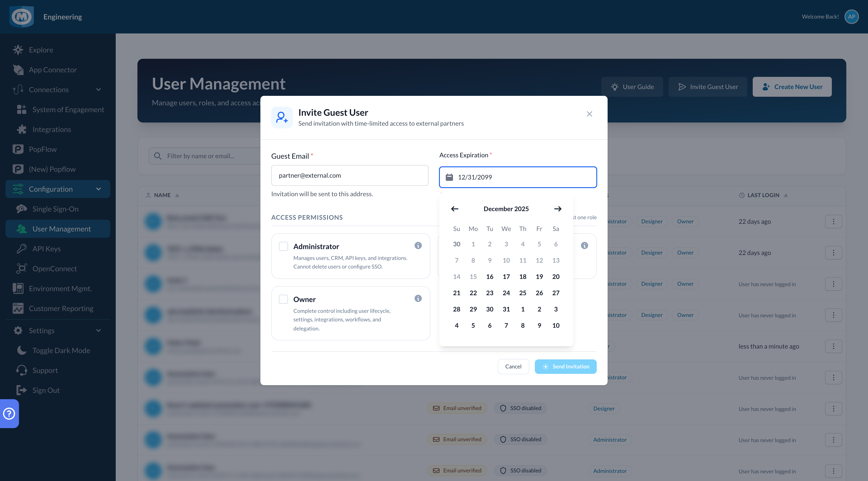Image resolution: width=868 pixels, height=481 pixels.
Task: Click the Access Expiration date field
Action: click(x=518, y=177)
